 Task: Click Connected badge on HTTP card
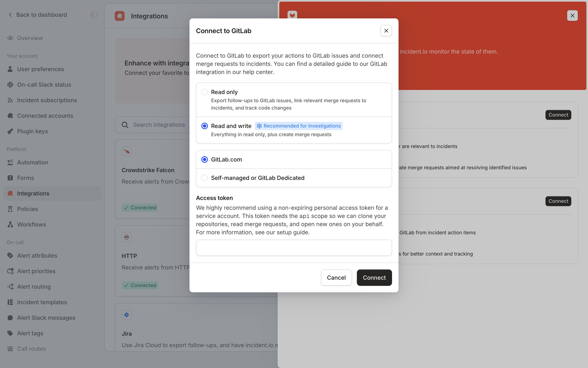pos(140,285)
